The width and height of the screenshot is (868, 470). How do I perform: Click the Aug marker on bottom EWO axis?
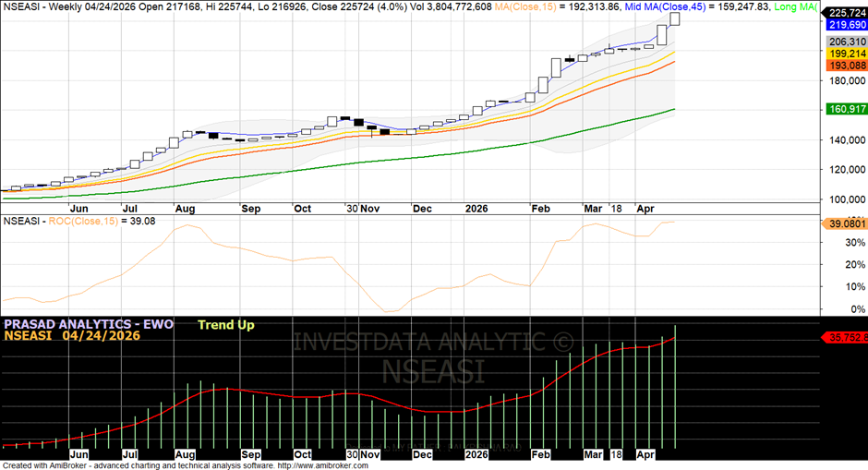click(186, 455)
